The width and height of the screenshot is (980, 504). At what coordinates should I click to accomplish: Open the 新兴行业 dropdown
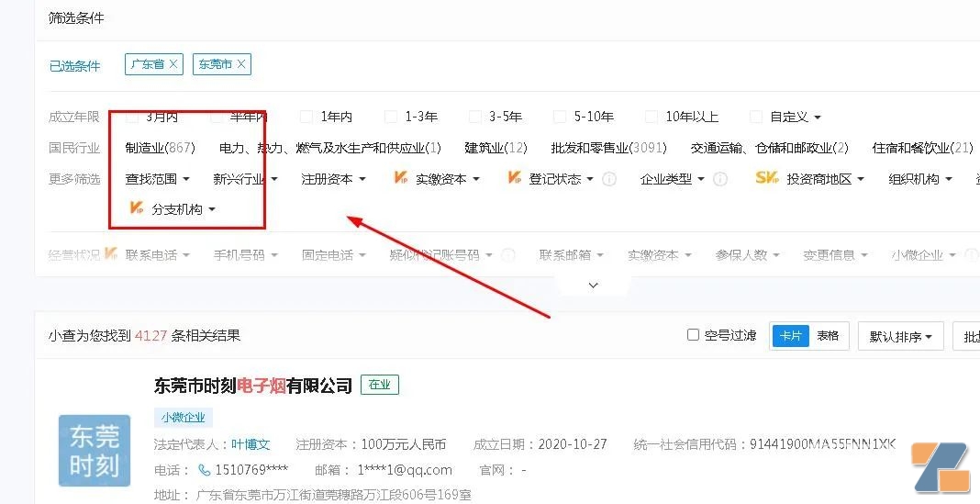click(246, 179)
